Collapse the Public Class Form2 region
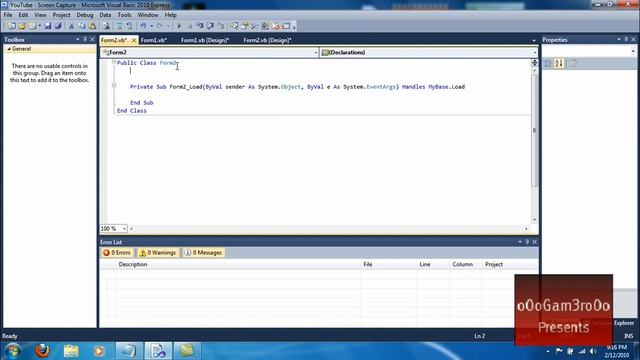The height and width of the screenshot is (360, 640). coord(114,62)
